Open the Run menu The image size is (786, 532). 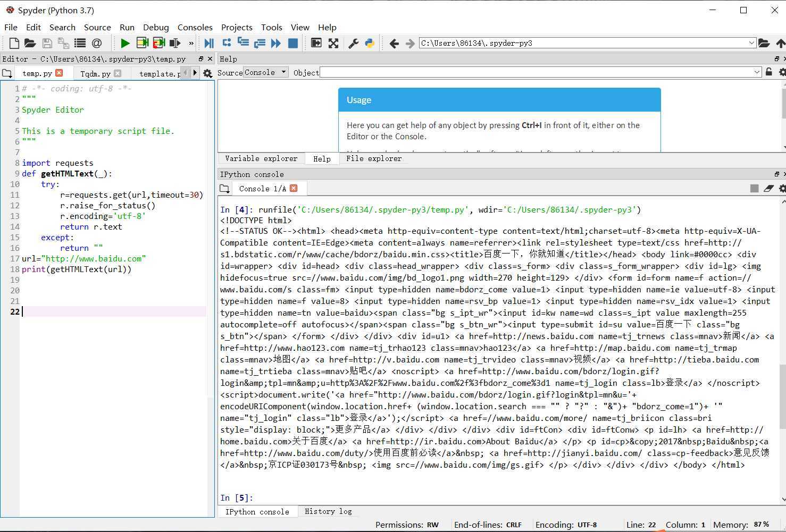click(x=127, y=27)
